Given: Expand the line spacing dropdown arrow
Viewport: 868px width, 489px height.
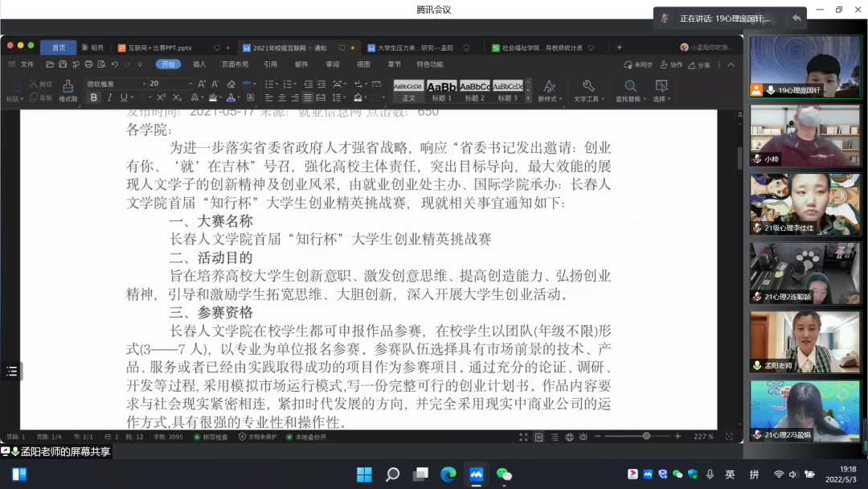Looking at the screenshot, I should click(344, 98).
